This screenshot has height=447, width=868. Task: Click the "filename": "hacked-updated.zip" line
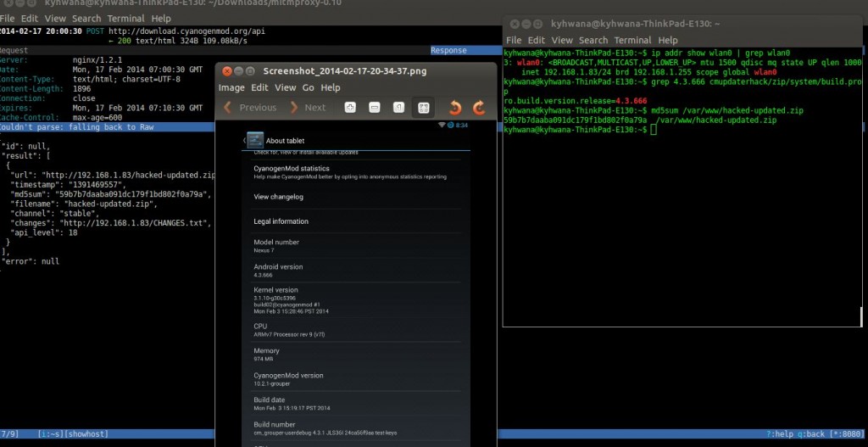(83, 204)
